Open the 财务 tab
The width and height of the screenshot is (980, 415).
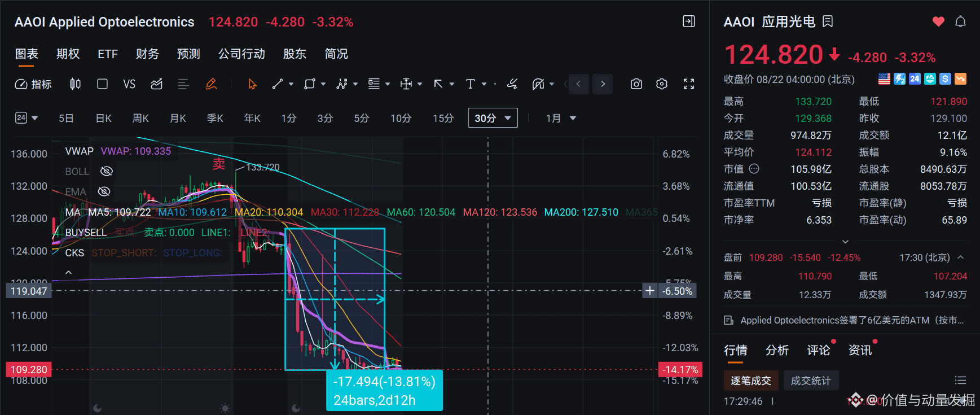[147, 54]
